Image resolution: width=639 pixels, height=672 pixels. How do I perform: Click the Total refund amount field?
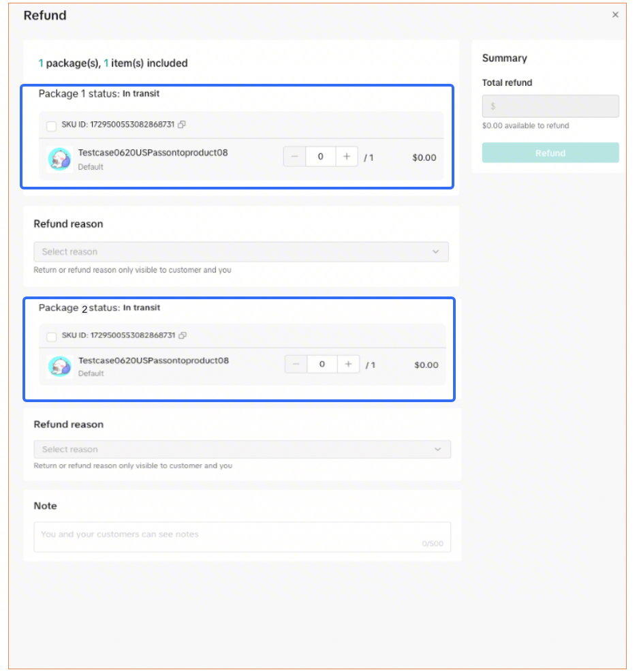[550, 106]
